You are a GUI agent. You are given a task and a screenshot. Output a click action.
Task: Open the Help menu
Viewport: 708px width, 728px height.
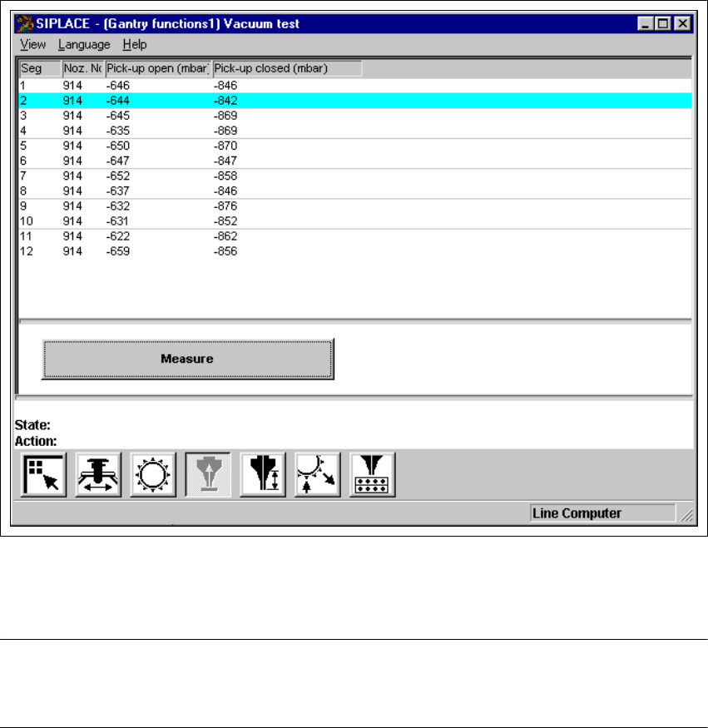[135, 45]
